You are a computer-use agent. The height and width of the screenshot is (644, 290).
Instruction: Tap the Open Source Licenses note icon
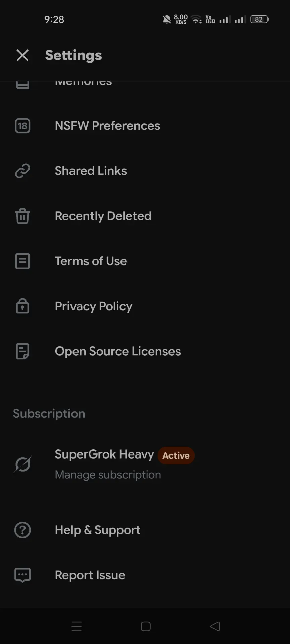coord(22,351)
